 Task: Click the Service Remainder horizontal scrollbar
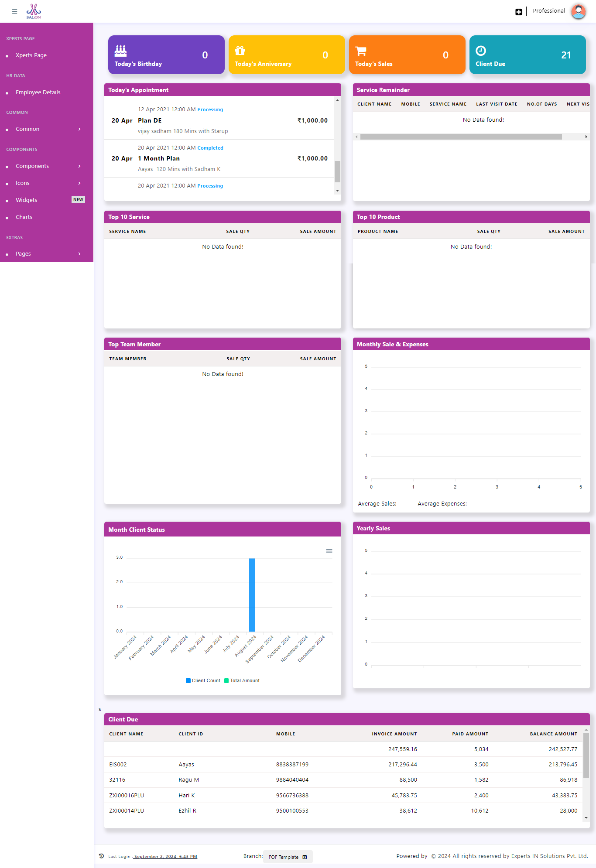click(x=461, y=137)
